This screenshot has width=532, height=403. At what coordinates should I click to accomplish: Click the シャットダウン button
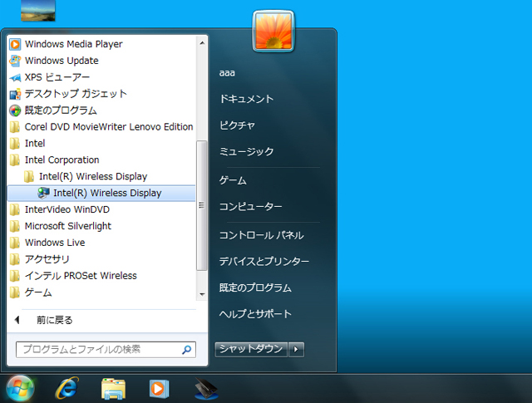point(251,349)
